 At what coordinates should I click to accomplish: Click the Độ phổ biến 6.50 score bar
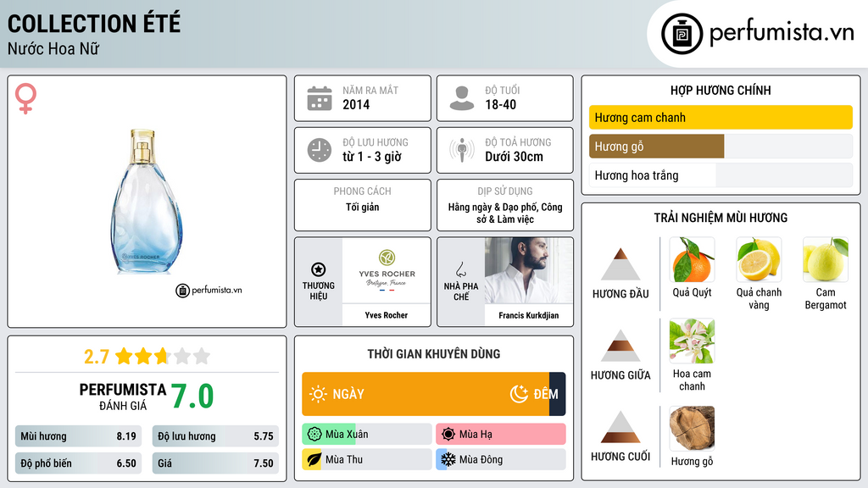78,463
